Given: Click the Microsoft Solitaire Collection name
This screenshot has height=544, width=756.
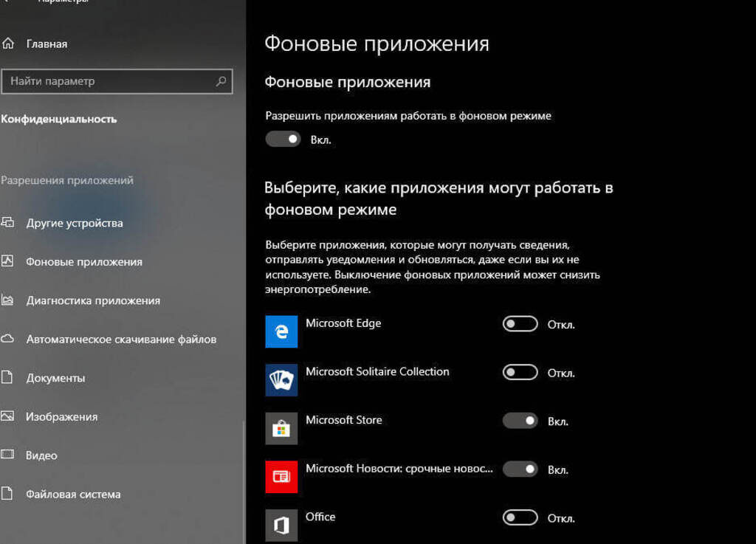Looking at the screenshot, I should coord(377,371).
